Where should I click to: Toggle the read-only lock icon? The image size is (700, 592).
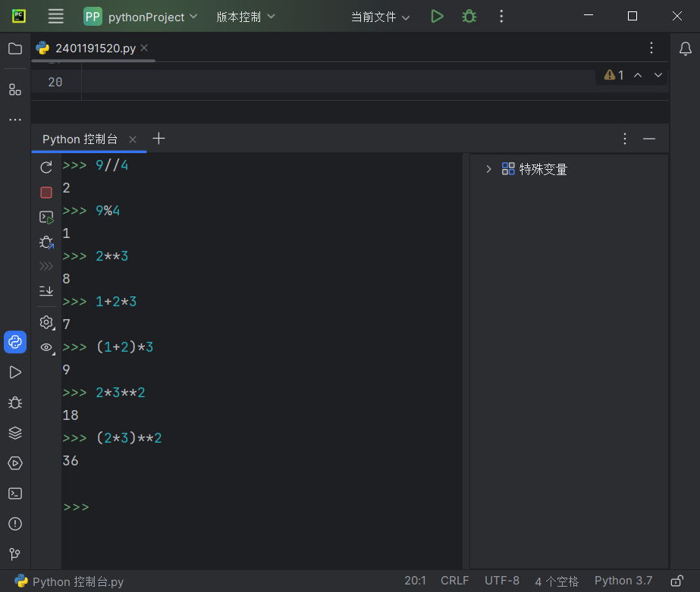tap(677, 581)
